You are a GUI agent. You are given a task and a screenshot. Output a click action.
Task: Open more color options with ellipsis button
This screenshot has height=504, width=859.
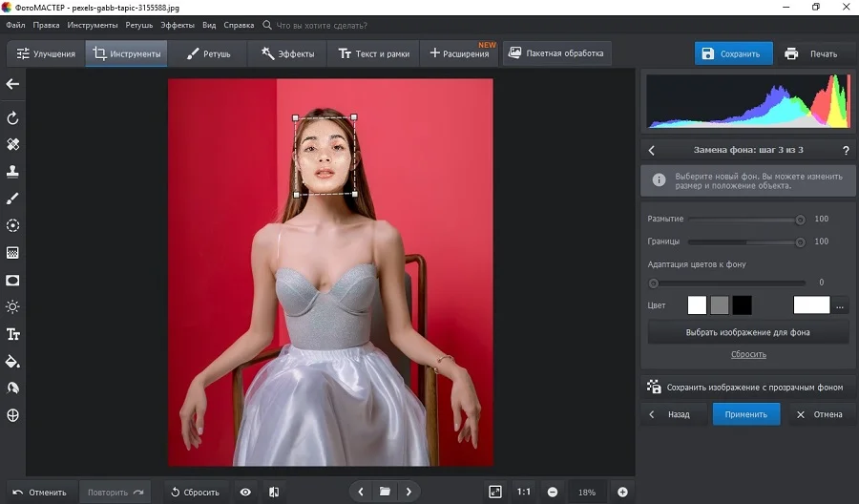(x=840, y=305)
